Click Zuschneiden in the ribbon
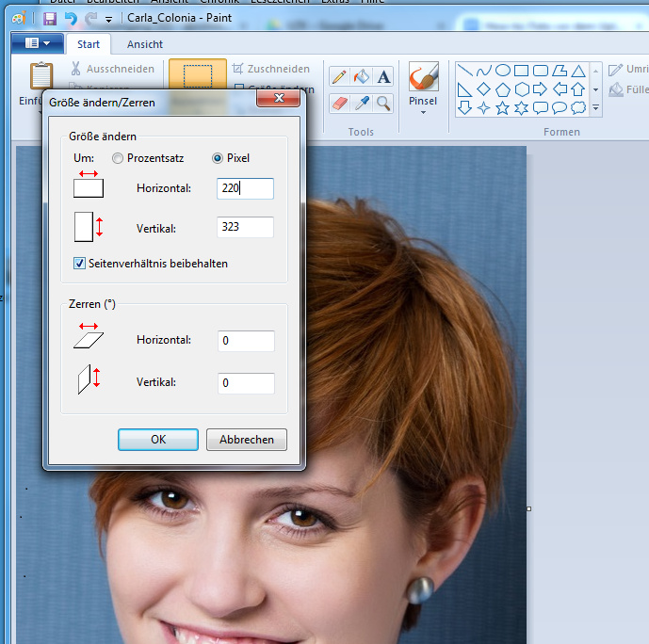Screen dimensions: 649x644 [x=271, y=69]
